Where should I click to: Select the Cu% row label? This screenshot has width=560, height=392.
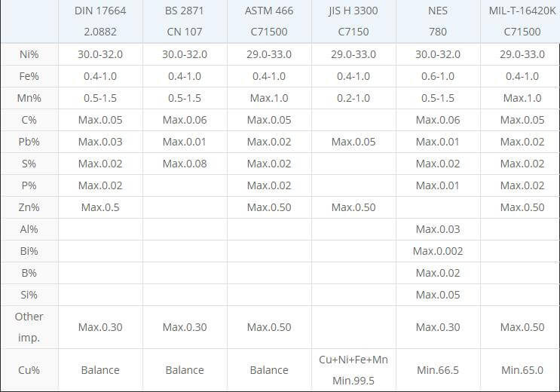[x=29, y=370]
